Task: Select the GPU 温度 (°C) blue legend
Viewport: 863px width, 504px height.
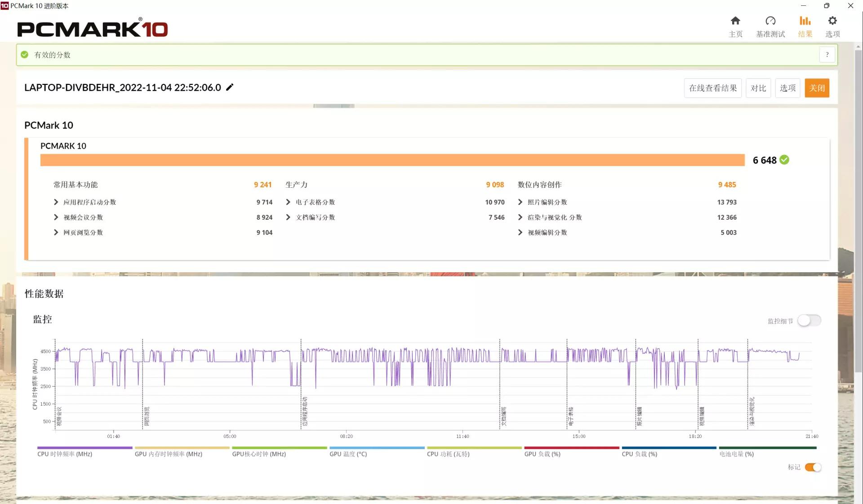Action: pos(348,454)
